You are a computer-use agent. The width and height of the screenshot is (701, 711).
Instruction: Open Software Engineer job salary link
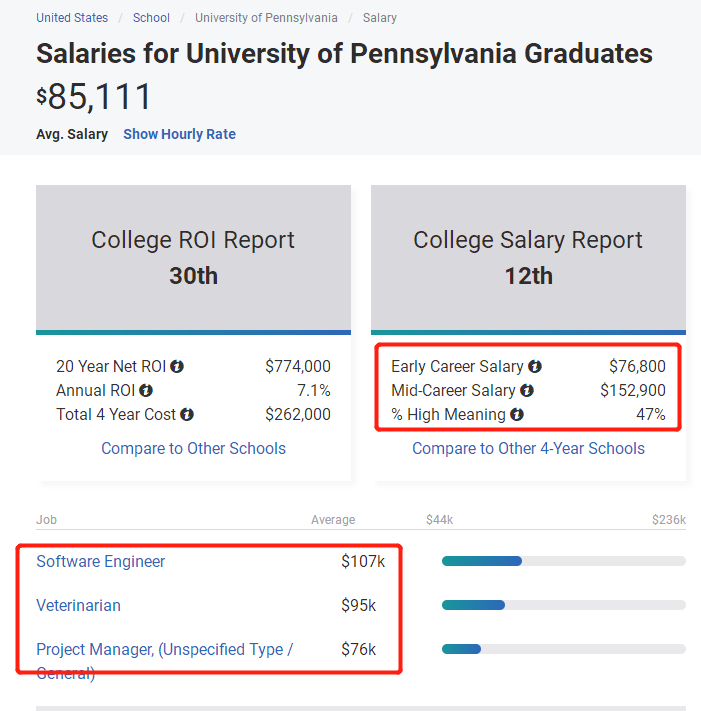(x=101, y=561)
